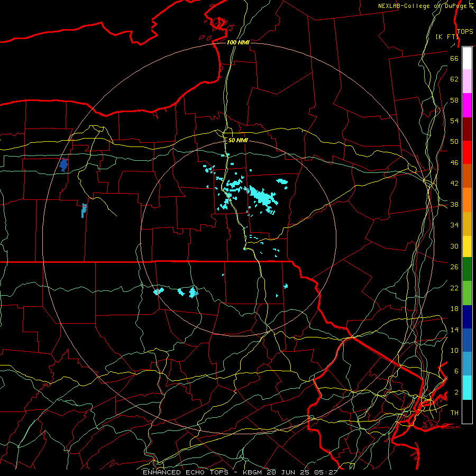Click the "58" legend value
Screen dimensions: 476x476
point(454,100)
